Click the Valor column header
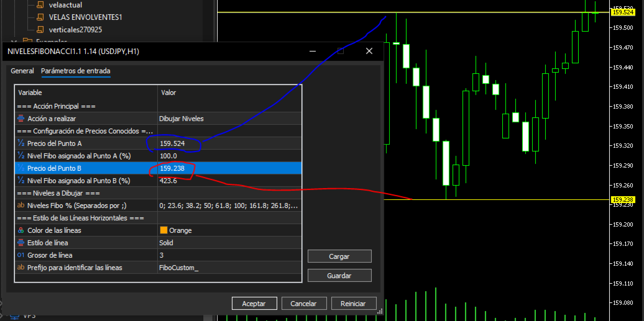 tap(229, 93)
